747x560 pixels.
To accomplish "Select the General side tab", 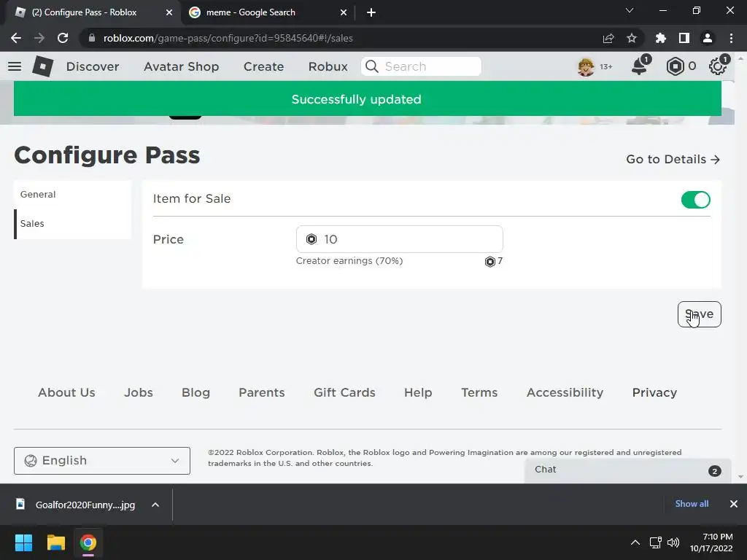I will point(72,194).
